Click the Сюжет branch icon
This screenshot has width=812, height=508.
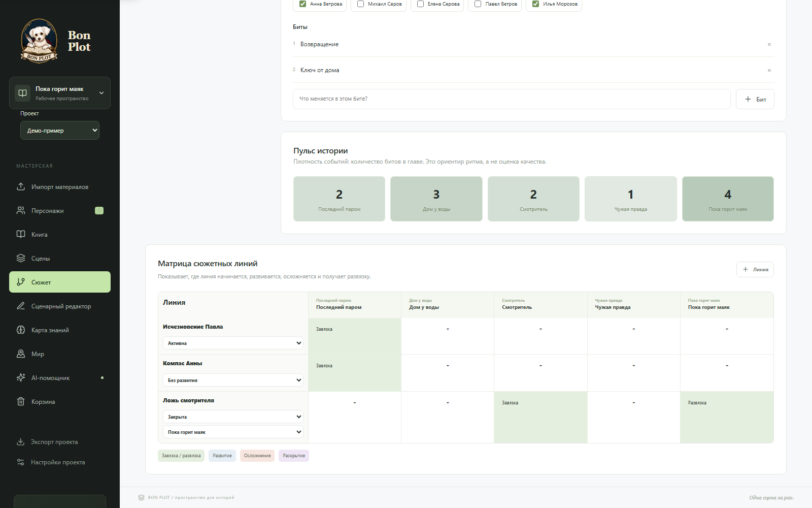point(21,282)
